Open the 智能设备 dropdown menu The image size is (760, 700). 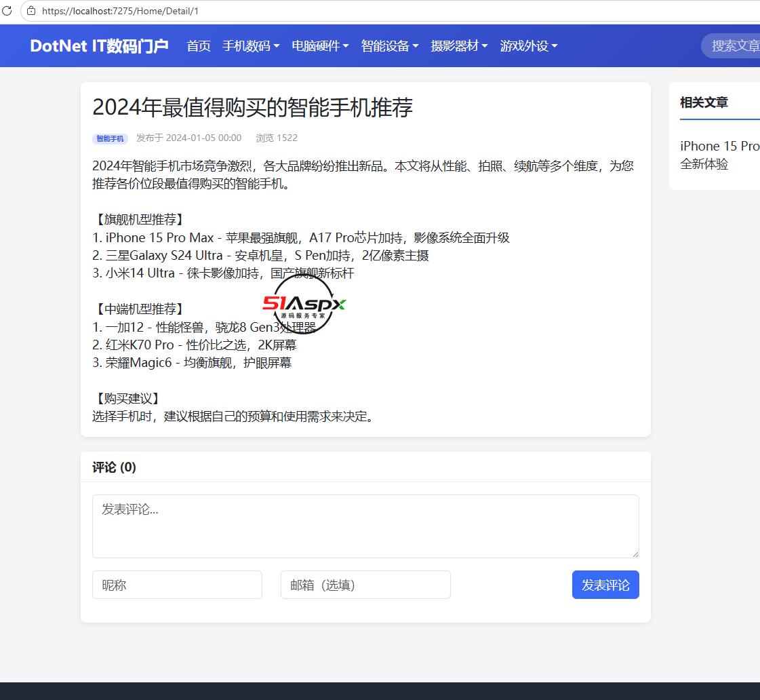point(390,45)
